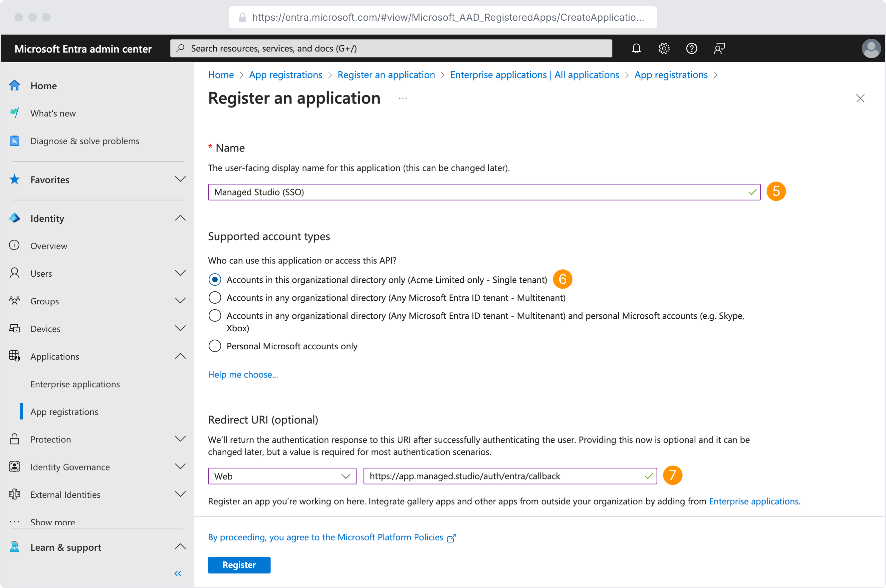886x588 pixels.
Task: Click the blue Register button
Action: 239,565
